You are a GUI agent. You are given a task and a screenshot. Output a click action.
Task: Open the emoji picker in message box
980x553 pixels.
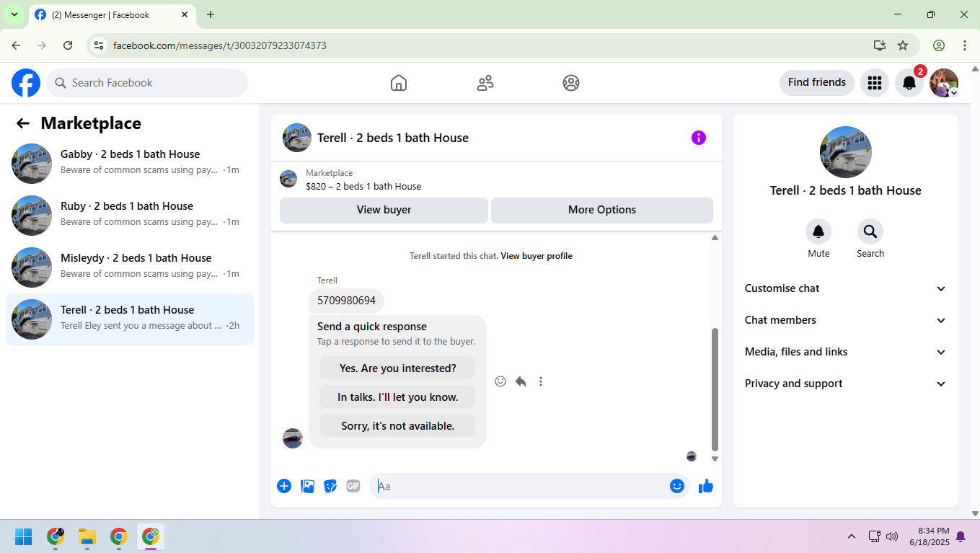676,486
